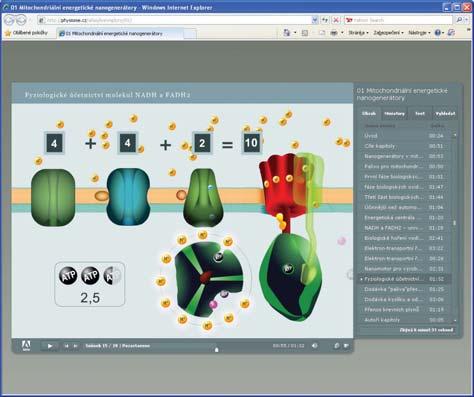Open a new blank browser tab

point(190,34)
